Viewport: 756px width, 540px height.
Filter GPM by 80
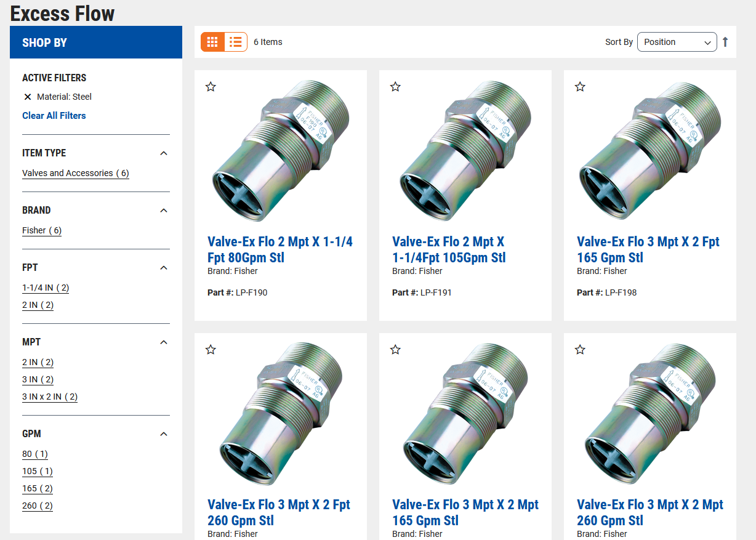tap(35, 454)
